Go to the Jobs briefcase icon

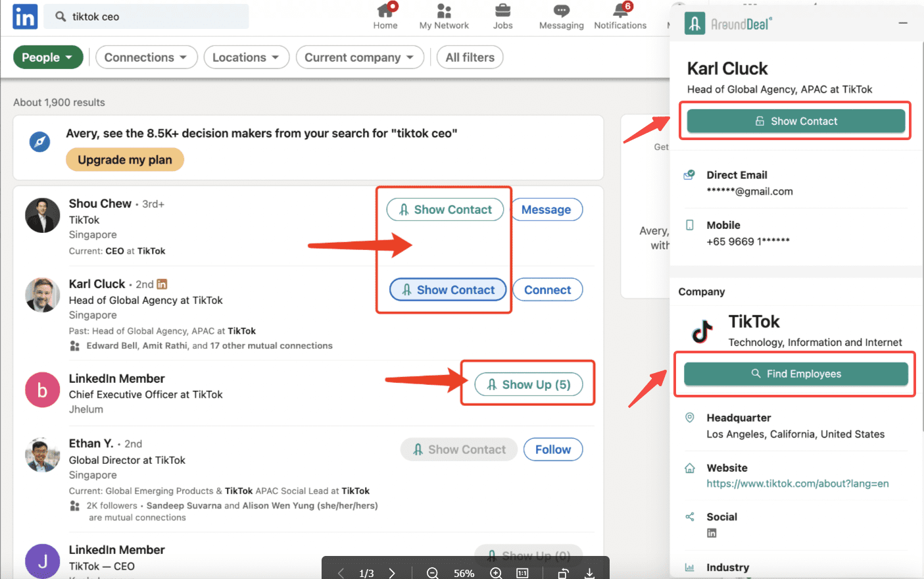502,11
